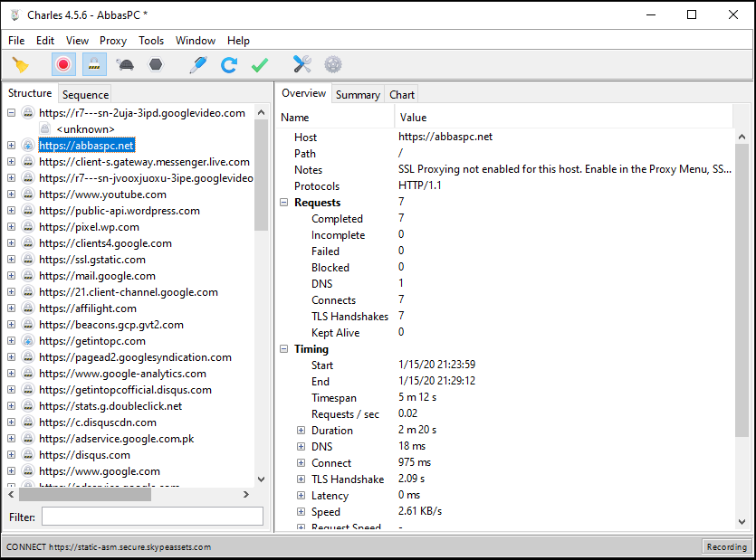Screen dimensions: 756x560
Task: Clear the session with the broom icon
Action: click(x=20, y=64)
